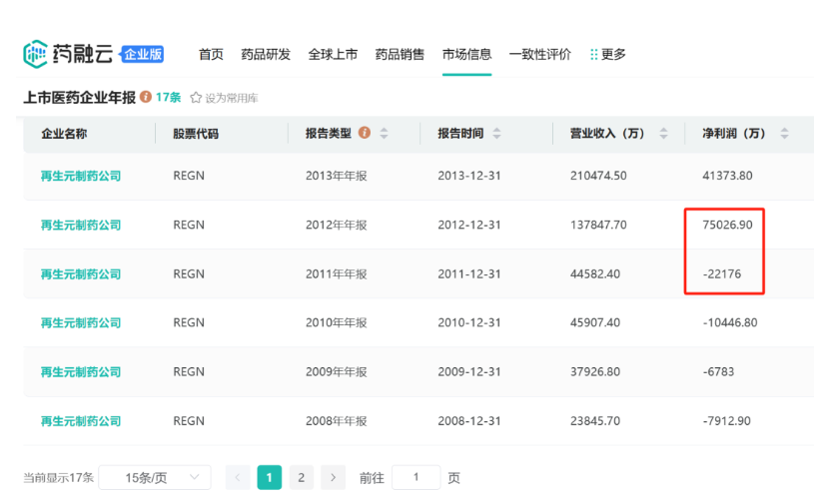Open the 全球上市 tab
Image resolution: width=822 pixels, height=504 pixels.
333,54
